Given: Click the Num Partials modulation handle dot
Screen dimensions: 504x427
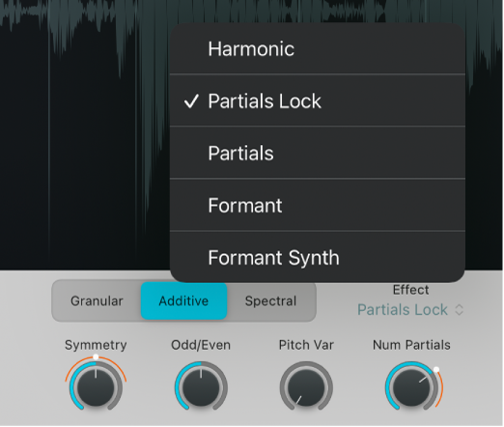Looking at the screenshot, I should [x=436, y=369].
